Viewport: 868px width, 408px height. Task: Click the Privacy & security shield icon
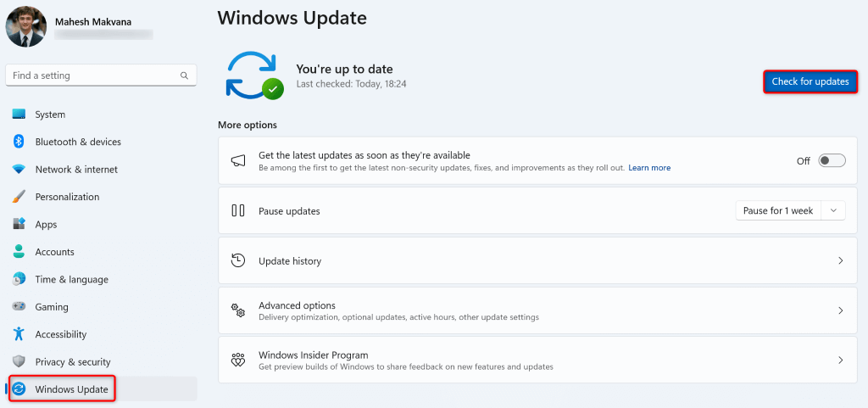pyautogui.click(x=19, y=362)
